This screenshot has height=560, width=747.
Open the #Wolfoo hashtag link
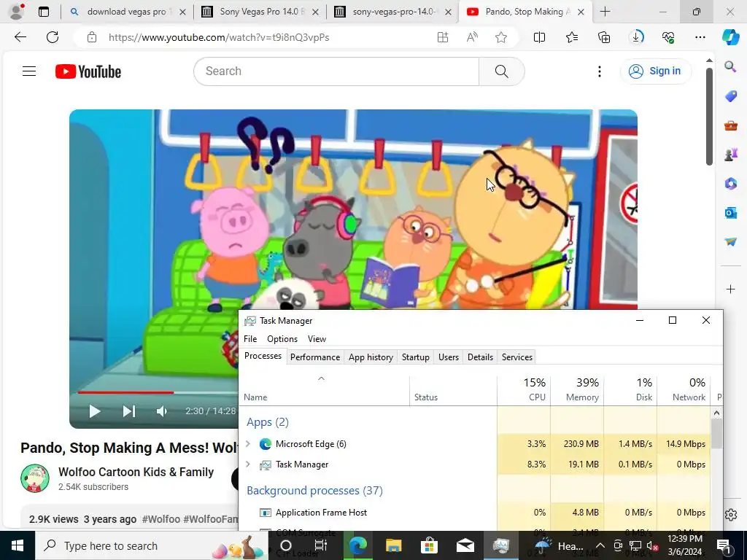click(161, 519)
